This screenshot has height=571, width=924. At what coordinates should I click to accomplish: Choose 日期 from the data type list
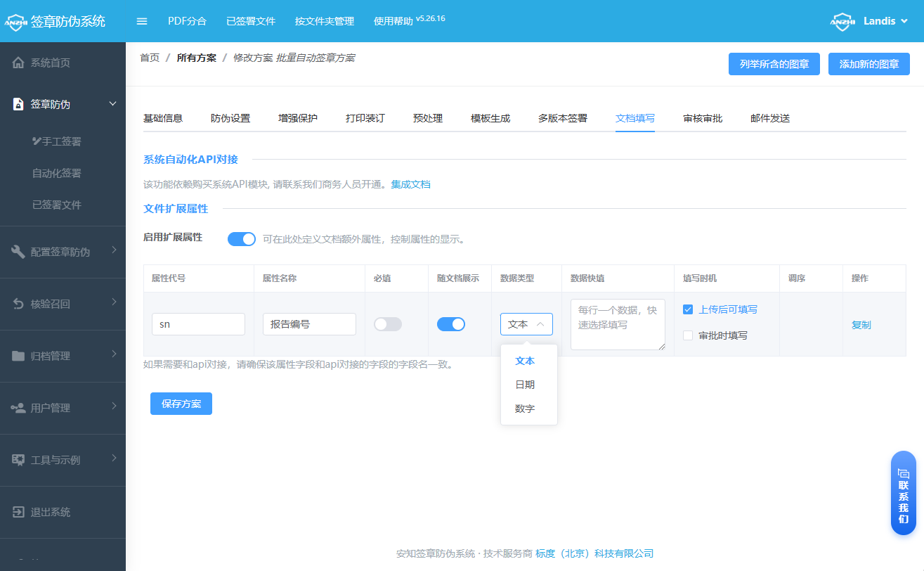525,385
